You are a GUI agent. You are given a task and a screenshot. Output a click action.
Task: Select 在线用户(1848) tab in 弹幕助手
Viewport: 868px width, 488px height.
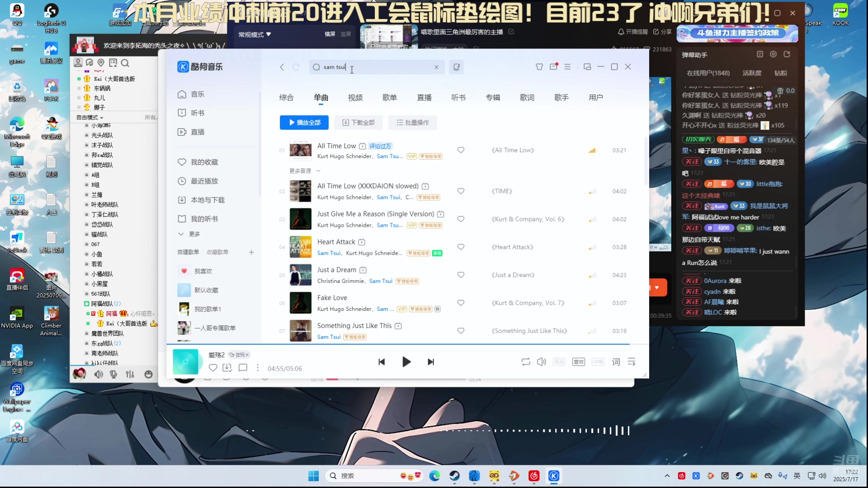(x=708, y=73)
